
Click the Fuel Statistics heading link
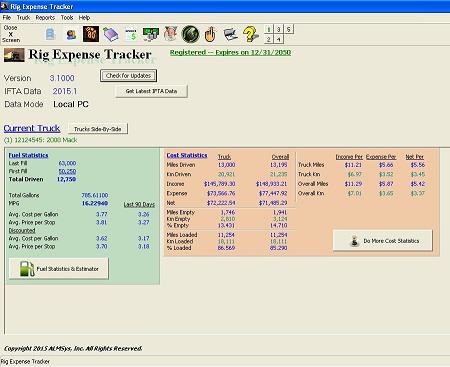pos(28,155)
